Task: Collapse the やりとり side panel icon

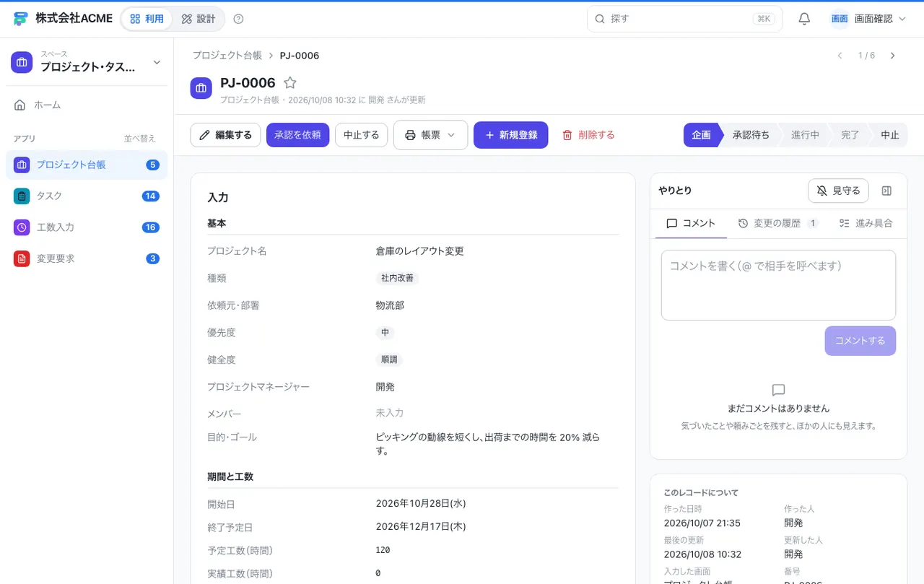Action: pos(887,191)
